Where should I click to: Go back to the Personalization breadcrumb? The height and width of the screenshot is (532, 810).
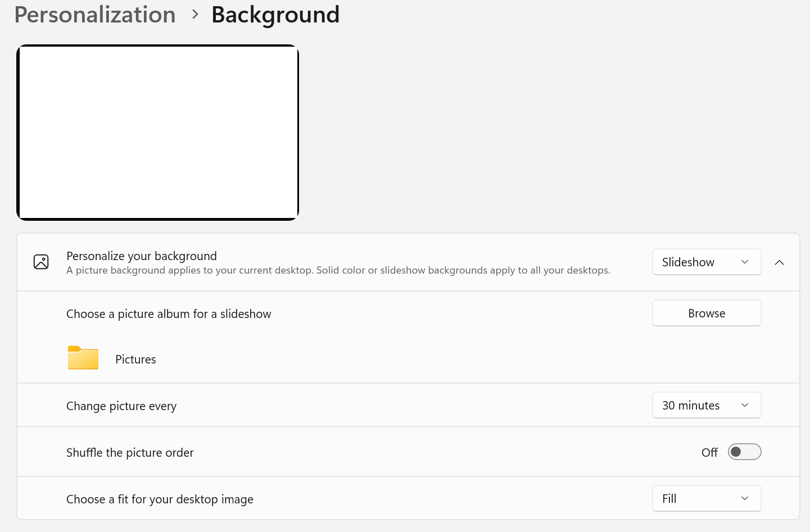click(95, 15)
